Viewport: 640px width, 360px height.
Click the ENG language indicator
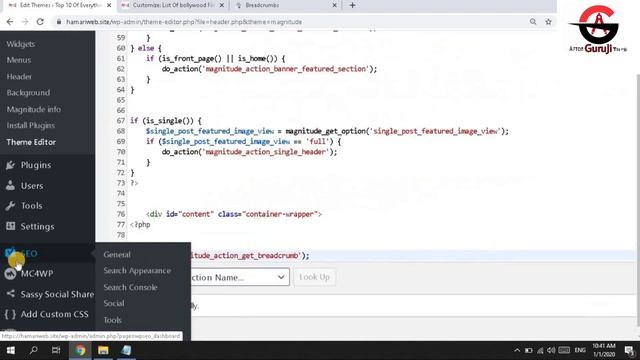point(580,350)
